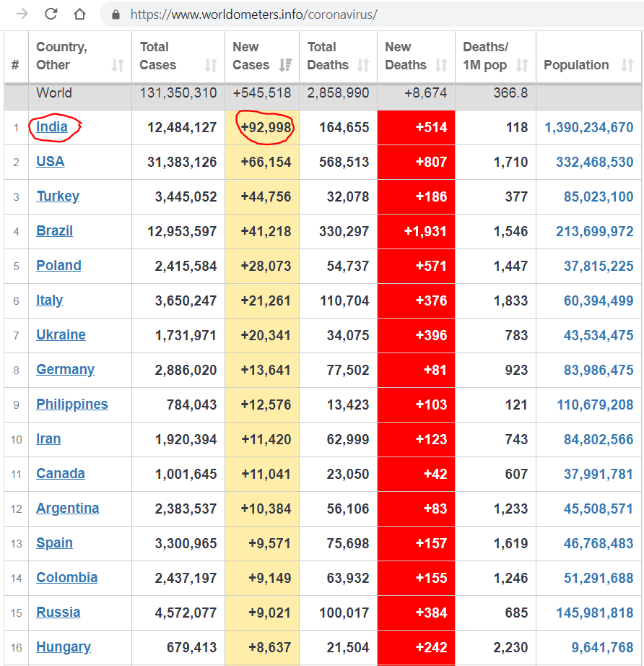This screenshot has height=666, width=644.
Task: Click the # column header
Action: [x=15, y=65]
